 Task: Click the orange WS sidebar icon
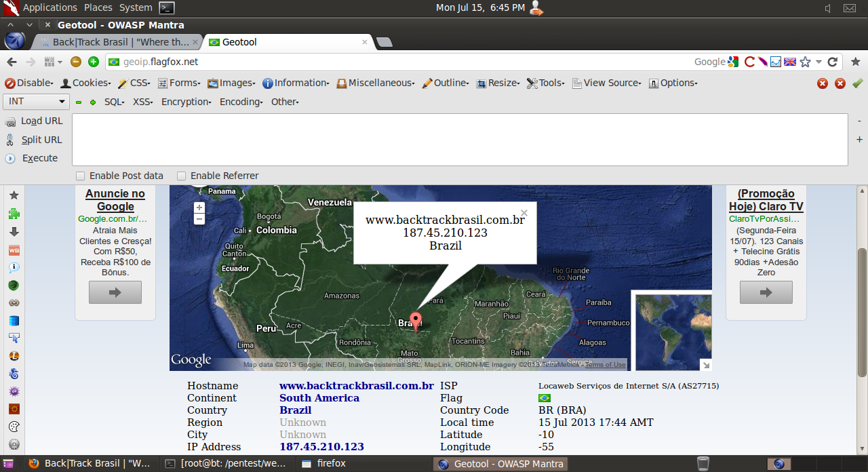pos(14,250)
